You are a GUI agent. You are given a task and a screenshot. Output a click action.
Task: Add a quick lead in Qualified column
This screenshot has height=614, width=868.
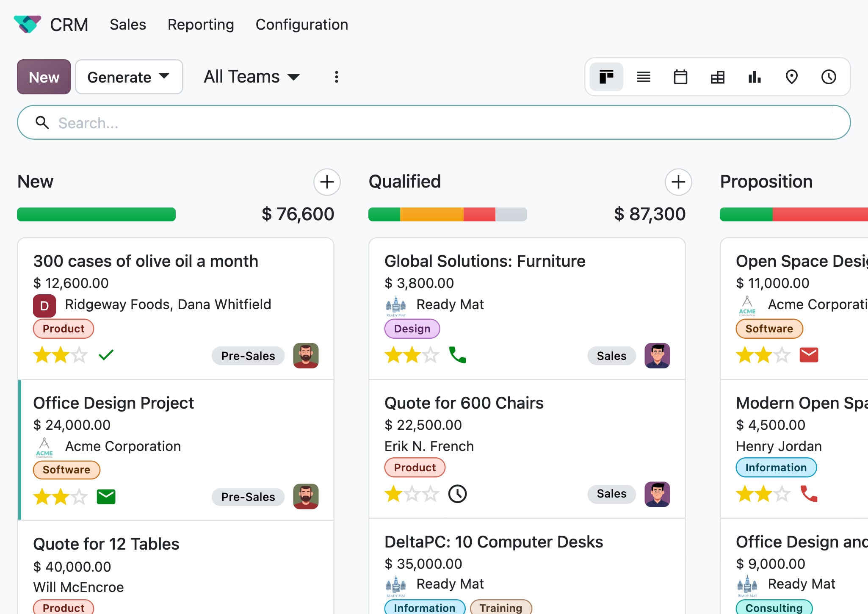(x=678, y=182)
